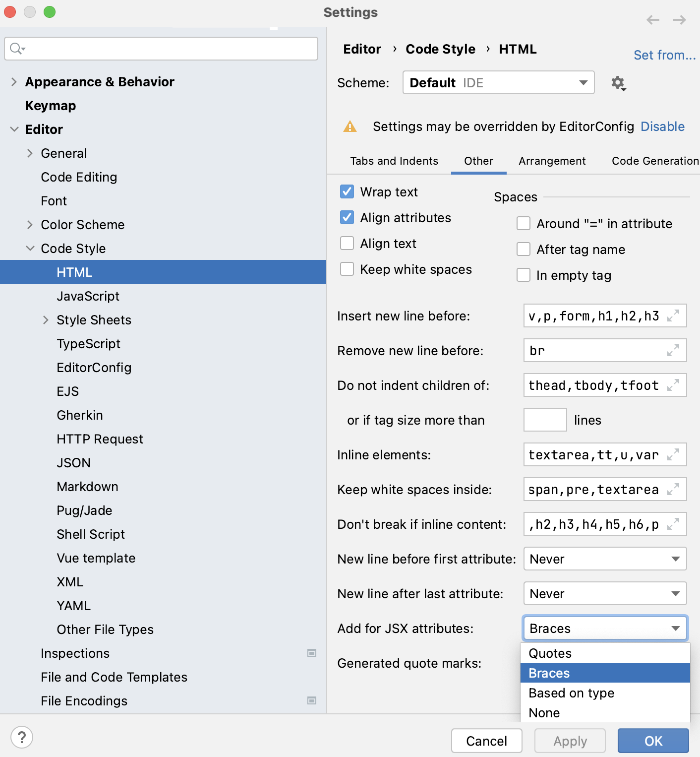Enable spaces After tag name

[524, 249]
